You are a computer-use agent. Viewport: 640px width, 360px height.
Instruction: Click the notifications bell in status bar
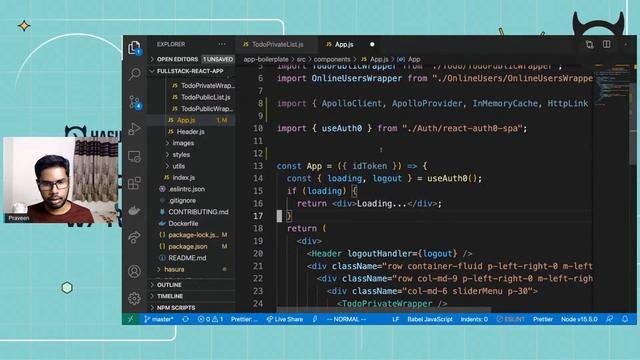[625, 319]
